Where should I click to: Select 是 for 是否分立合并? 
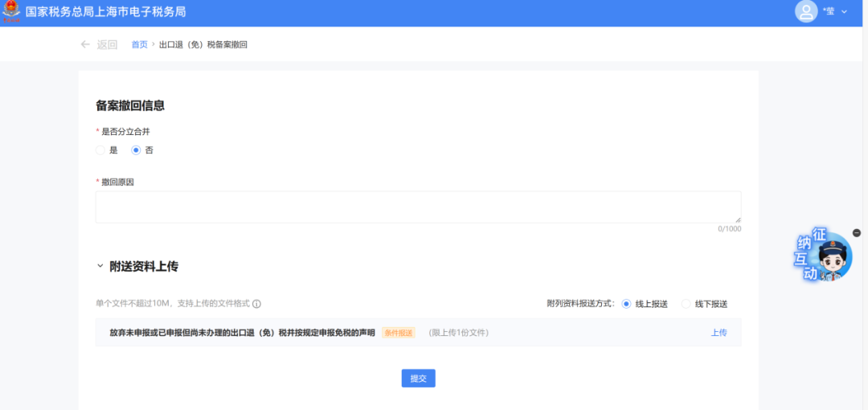[100, 150]
